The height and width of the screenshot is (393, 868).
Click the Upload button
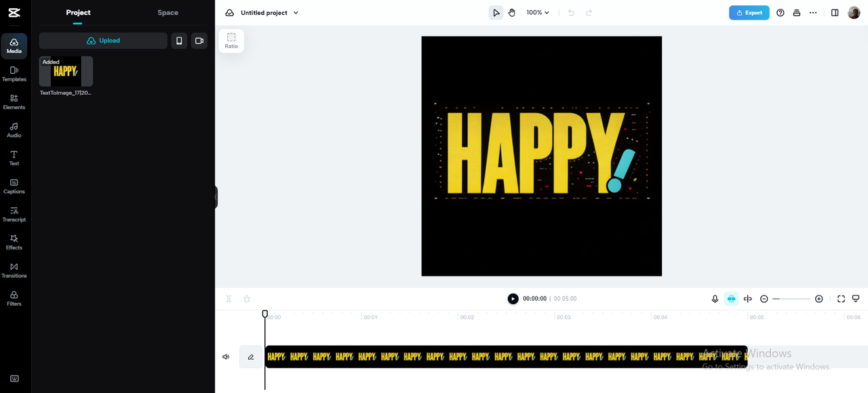click(x=103, y=41)
